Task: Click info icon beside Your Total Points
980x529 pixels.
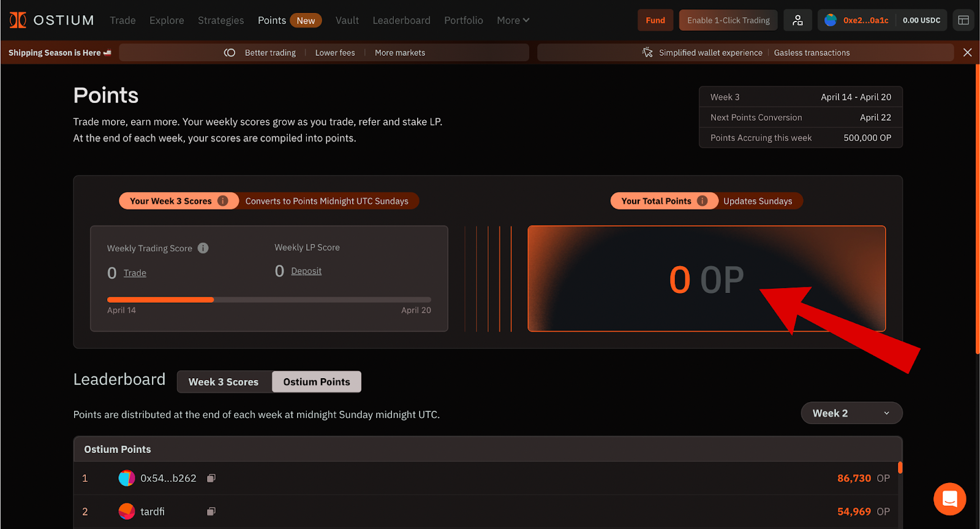Action: tap(703, 200)
